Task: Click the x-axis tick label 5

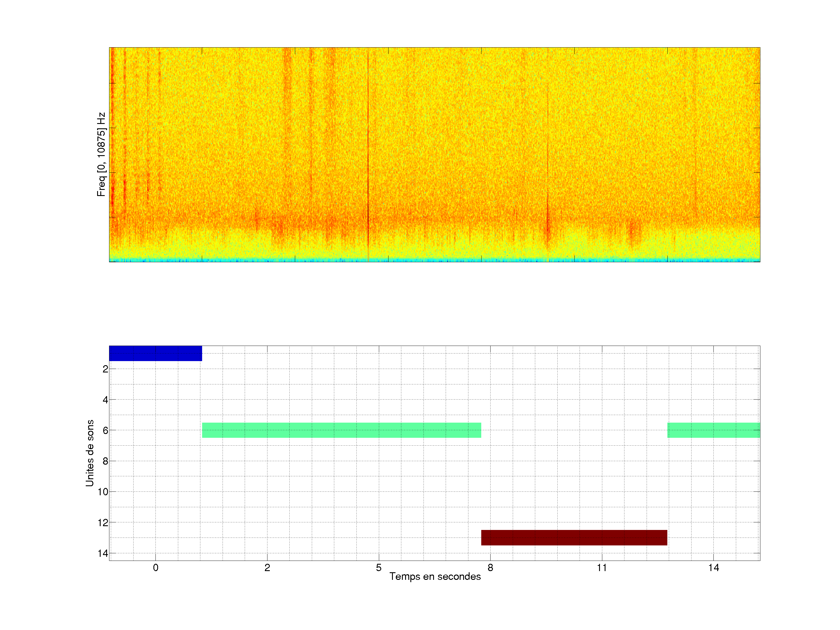Action: tap(379, 568)
